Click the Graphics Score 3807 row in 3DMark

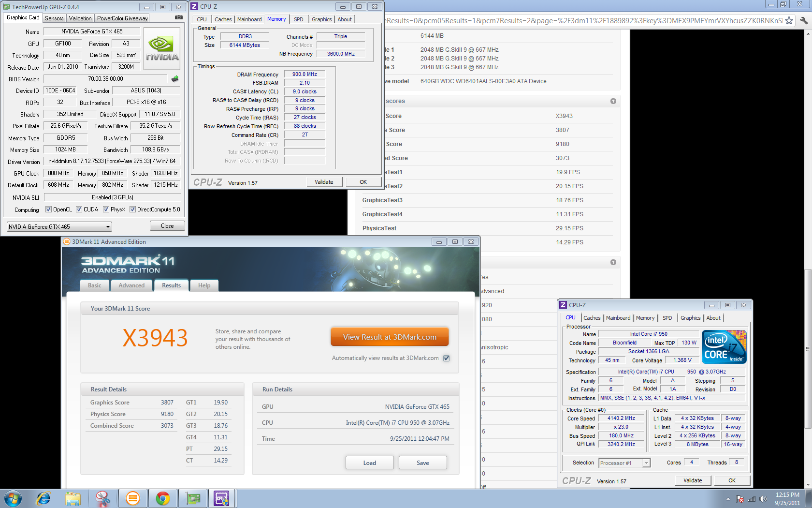coord(132,403)
